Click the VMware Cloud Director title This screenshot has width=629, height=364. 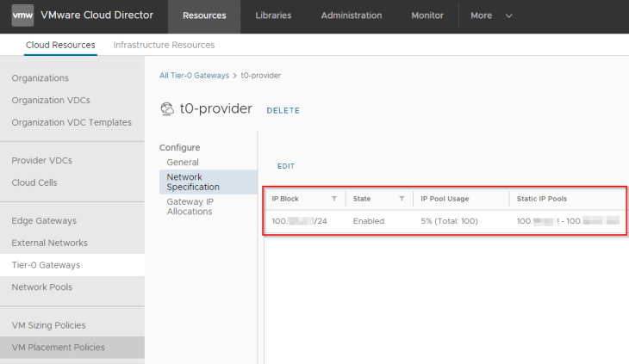(x=97, y=15)
